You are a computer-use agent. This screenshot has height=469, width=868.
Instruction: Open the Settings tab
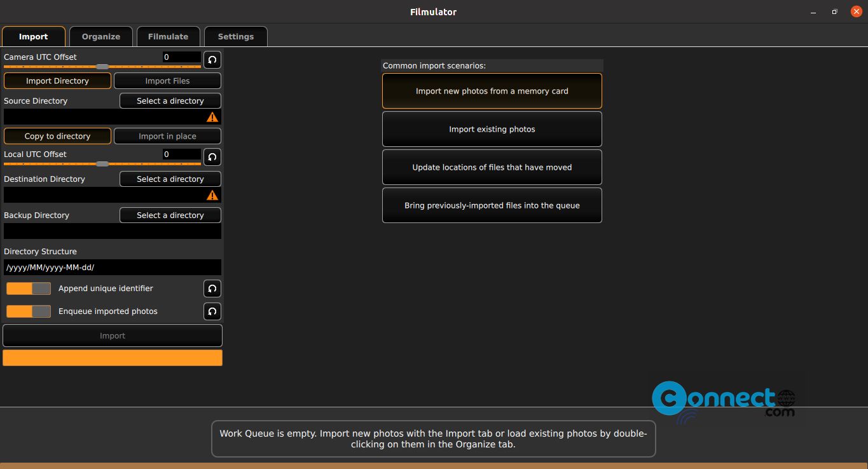236,36
